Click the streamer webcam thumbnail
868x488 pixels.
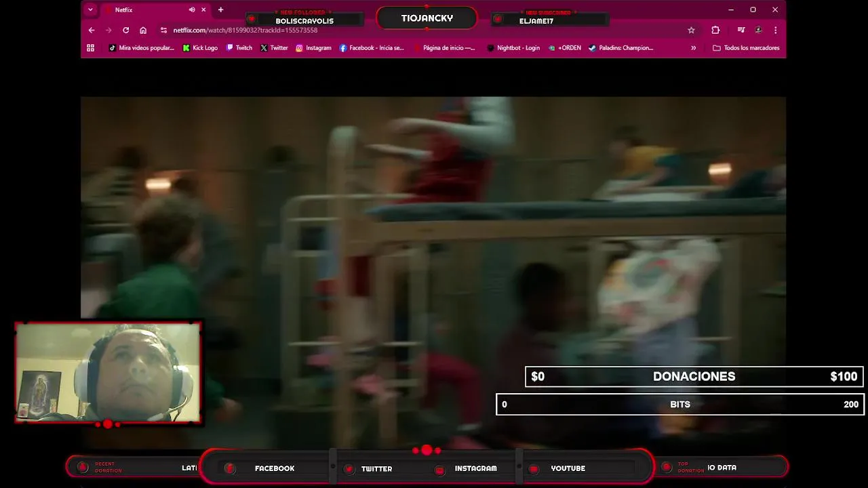108,373
